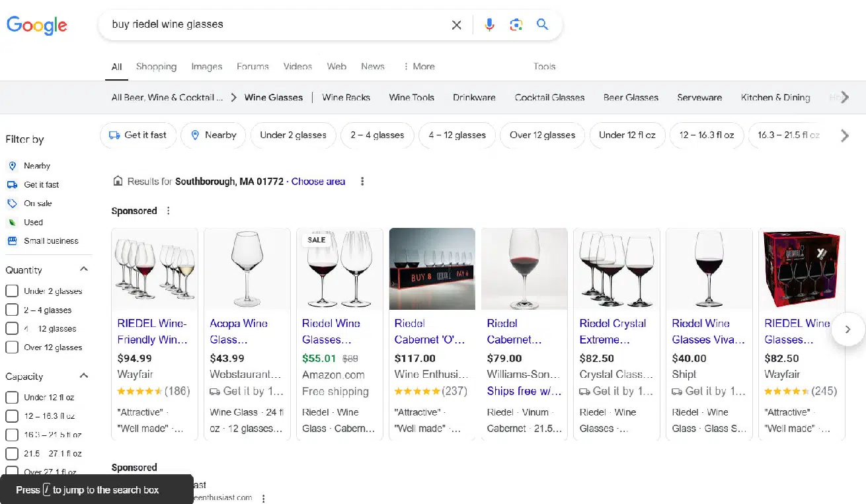Start voice search with the microphone icon
866x504 pixels.
click(x=489, y=25)
